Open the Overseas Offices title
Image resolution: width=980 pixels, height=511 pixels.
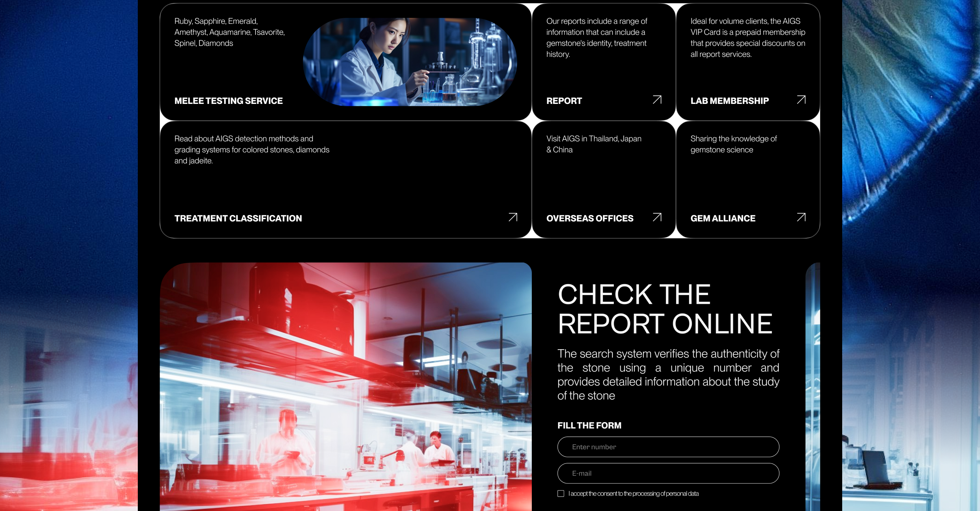(590, 218)
